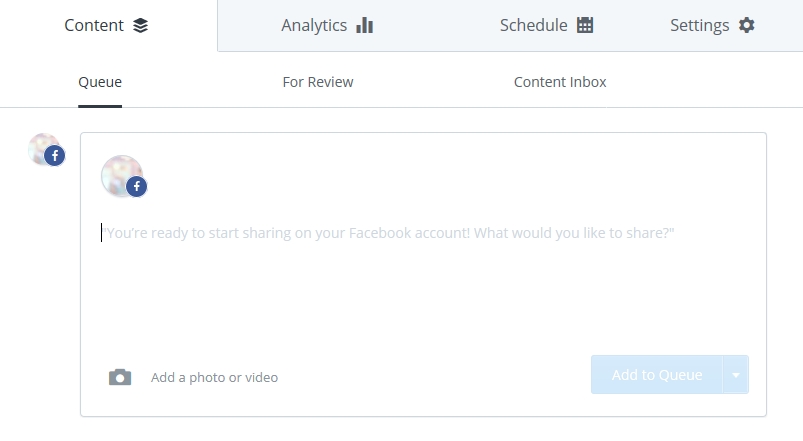Click the gear icon beside Settings
The height and width of the screenshot is (441, 803).
(x=746, y=25)
